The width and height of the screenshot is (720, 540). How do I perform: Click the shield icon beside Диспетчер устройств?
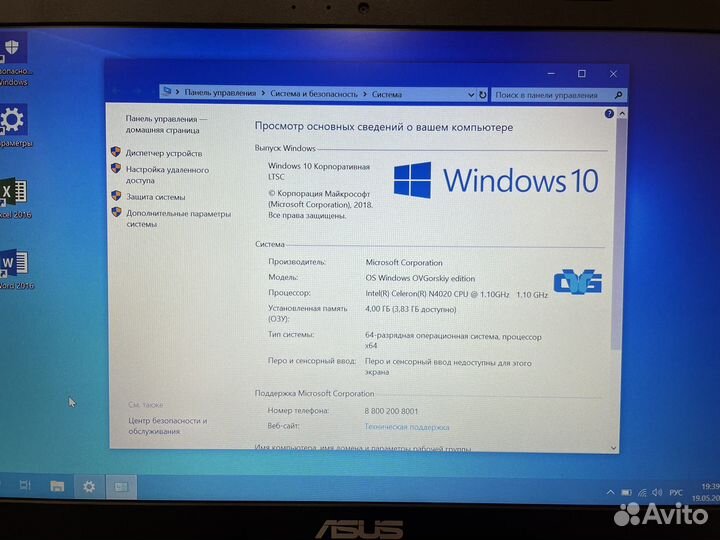pos(116,152)
